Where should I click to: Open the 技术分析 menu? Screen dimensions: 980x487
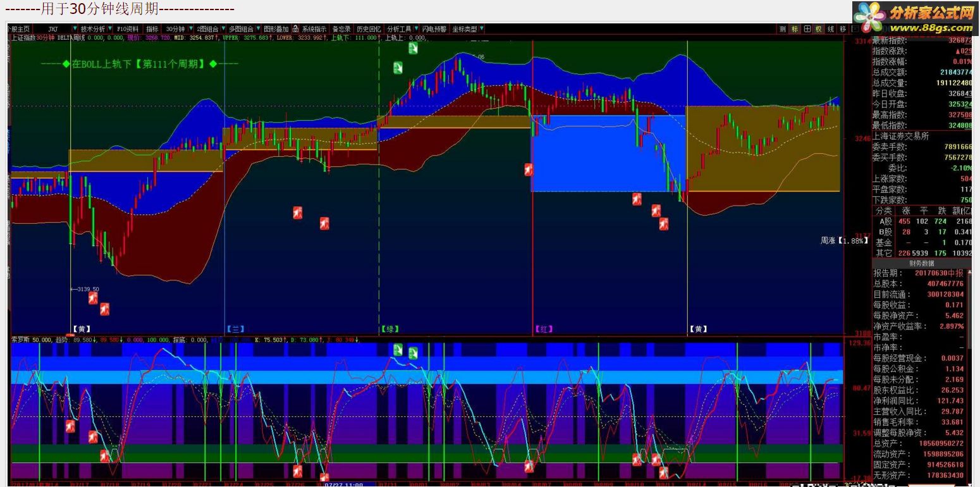(93, 29)
